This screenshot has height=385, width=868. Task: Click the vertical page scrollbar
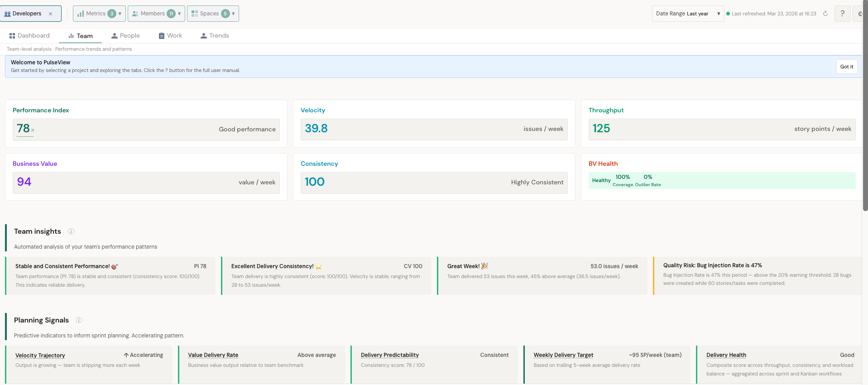pos(865,105)
